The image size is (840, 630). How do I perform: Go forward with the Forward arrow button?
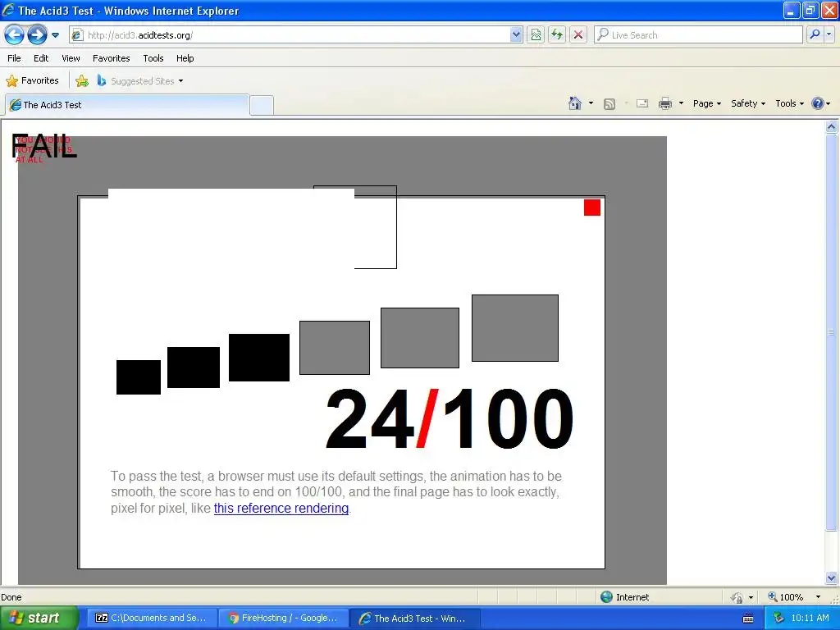37,34
